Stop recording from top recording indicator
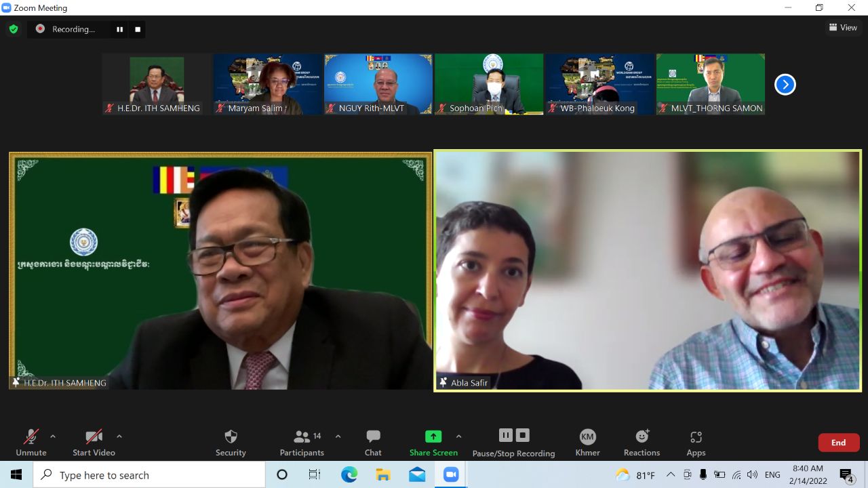 tap(138, 29)
